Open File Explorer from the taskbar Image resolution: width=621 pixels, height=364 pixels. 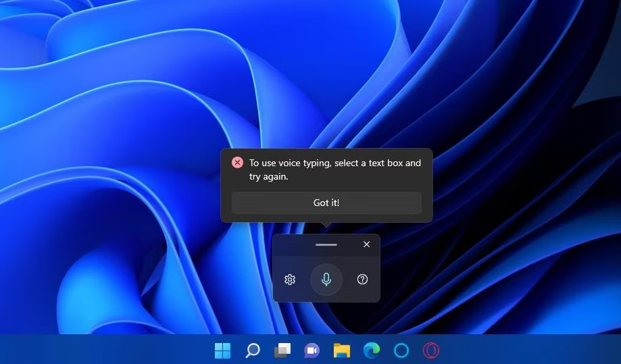click(x=342, y=350)
